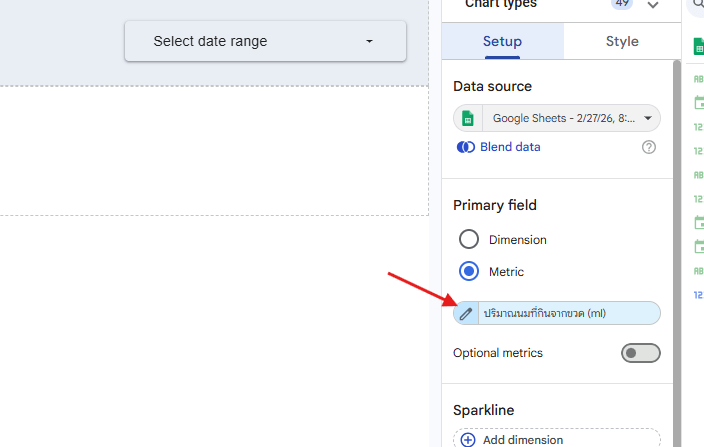The width and height of the screenshot is (704, 447).
Task: Click the Google Sheets data source icon
Action: pos(467,118)
